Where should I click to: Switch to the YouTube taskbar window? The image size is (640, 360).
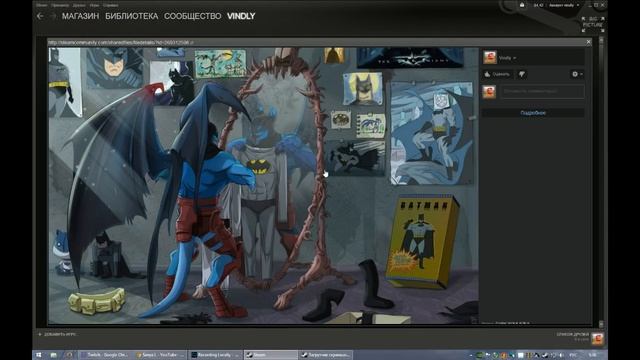[160, 355]
